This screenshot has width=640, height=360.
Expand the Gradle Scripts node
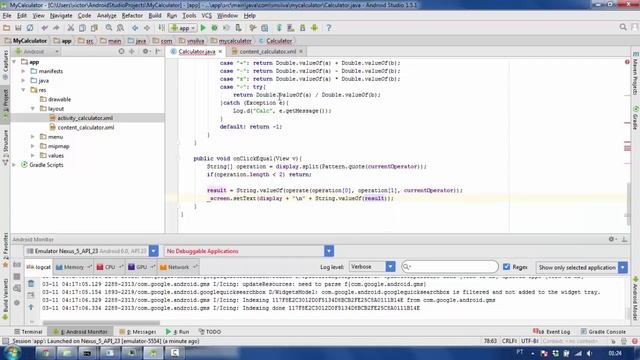click(x=15, y=165)
